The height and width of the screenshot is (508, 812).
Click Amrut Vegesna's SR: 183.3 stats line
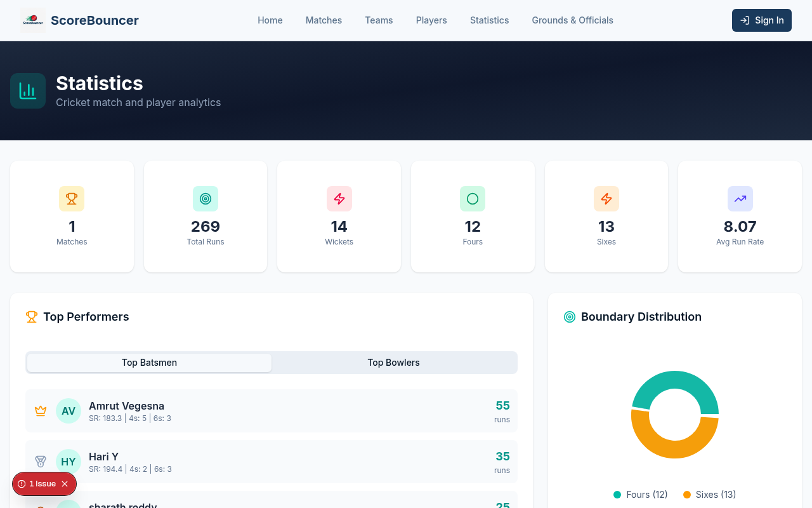130,418
